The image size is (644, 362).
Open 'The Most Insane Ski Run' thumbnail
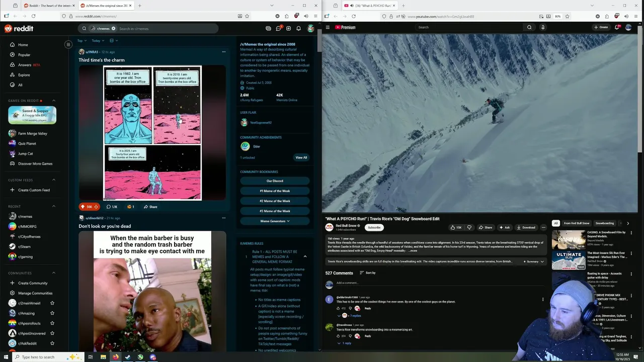[x=568, y=260]
